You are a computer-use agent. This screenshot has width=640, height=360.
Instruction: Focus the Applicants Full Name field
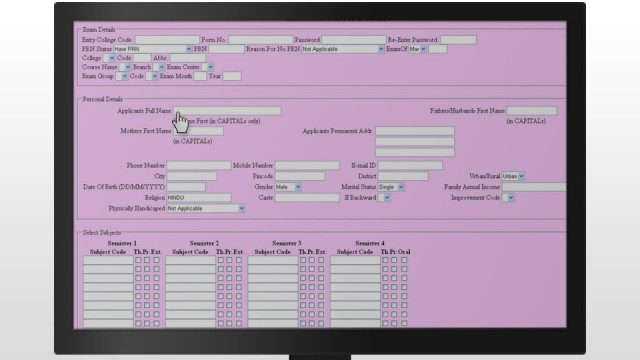pos(228,111)
